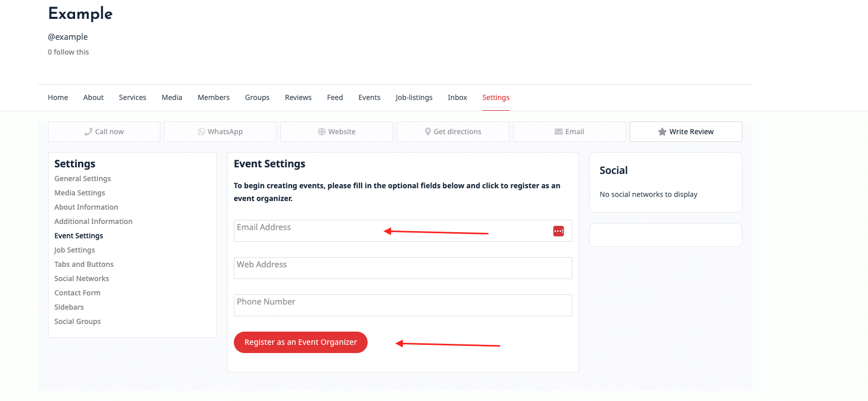
Task: Open the Inbox tab
Action: click(457, 97)
